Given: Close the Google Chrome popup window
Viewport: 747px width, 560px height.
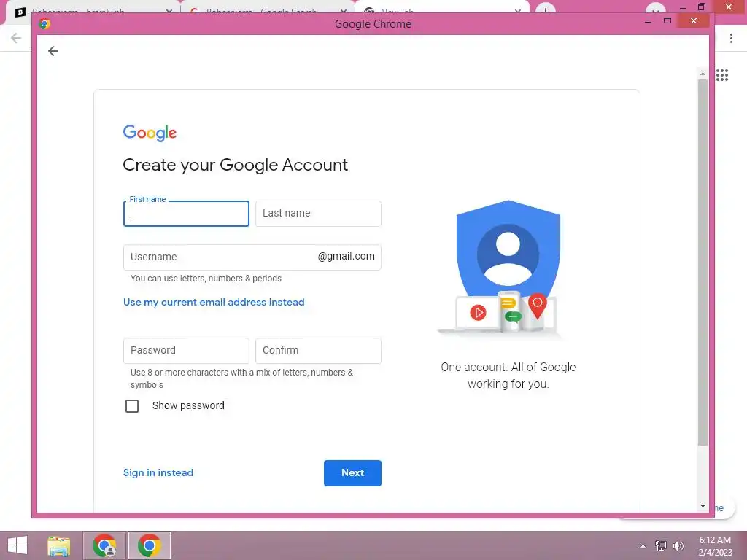Looking at the screenshot, I should tap(694, 21).
